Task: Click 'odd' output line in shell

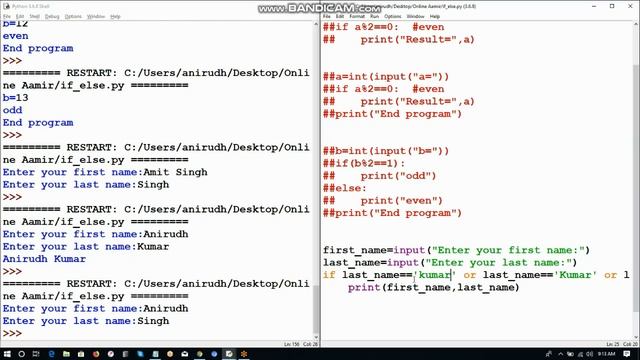Action: coord(12,110)
